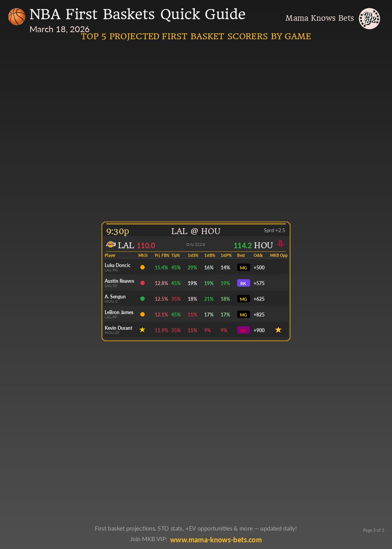The height and width of the screenshot is (549, 392).
Task: Click the MG sportsbook badge for Luka Doncic
Action: [x=243, y=268]
